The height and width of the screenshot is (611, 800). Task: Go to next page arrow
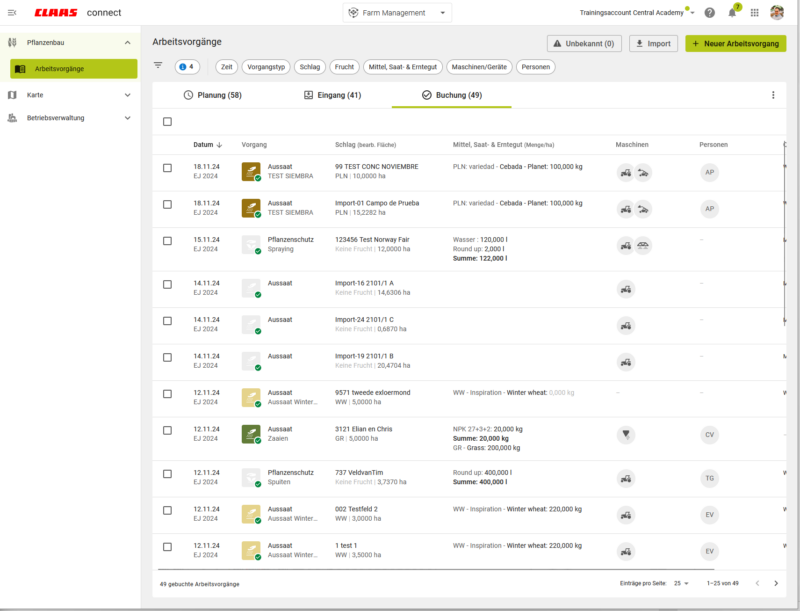click(x=775, y=583)
